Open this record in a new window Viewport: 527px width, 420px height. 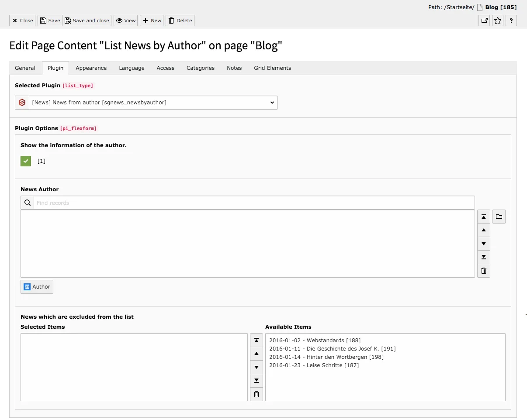pos(484,21)
